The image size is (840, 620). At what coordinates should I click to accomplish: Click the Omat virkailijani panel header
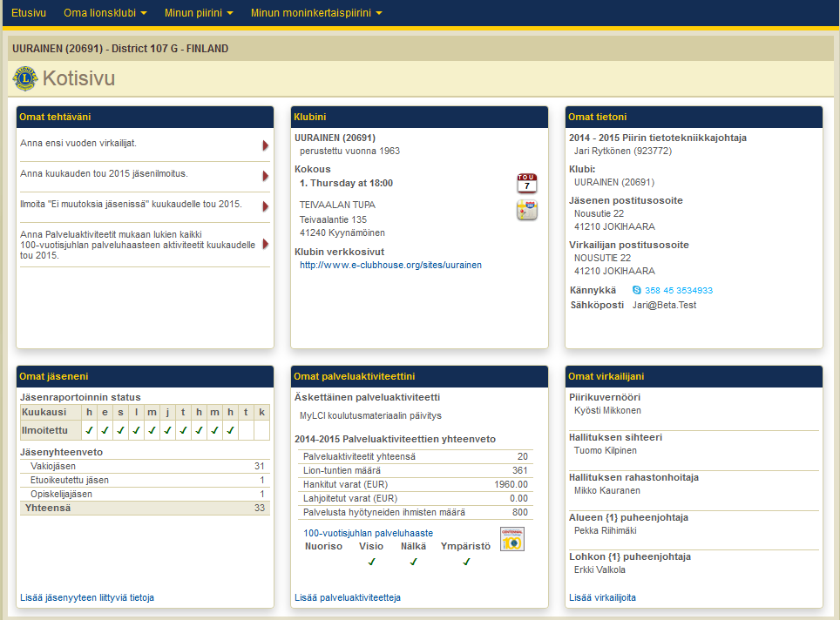pos(694,376)
